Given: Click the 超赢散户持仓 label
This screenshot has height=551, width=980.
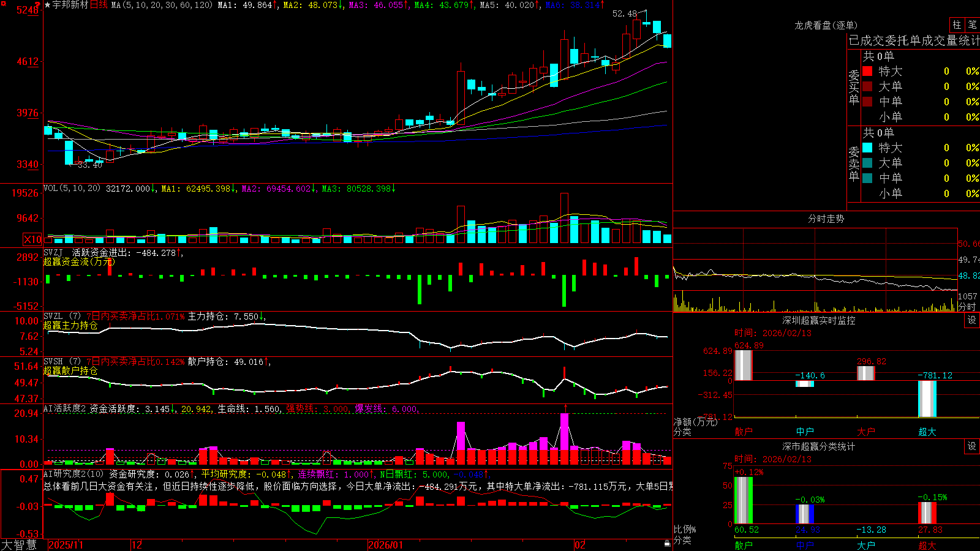Looking at the screenshot, I should 70,370.
